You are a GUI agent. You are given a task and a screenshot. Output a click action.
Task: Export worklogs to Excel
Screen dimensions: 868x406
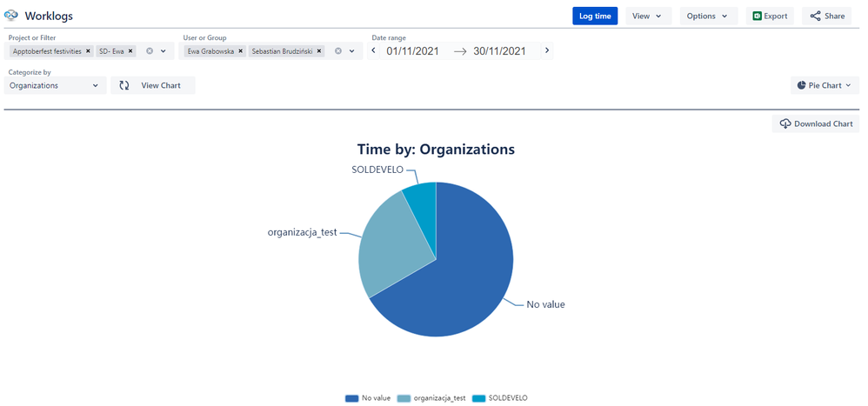coord(770,16)
